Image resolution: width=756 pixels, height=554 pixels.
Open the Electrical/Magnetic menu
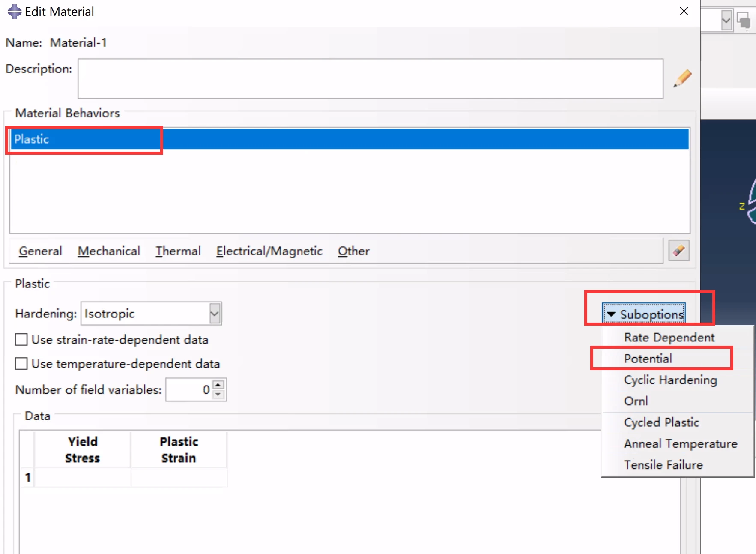tap(269, 251)
